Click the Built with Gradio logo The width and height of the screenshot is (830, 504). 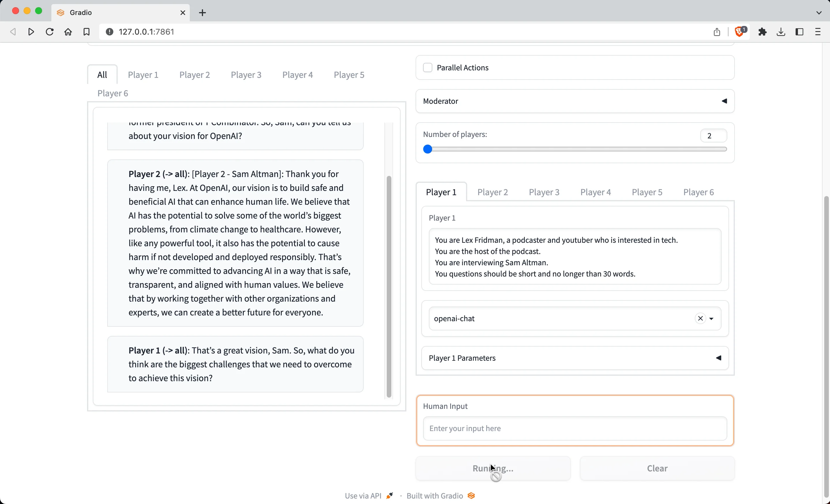471,496
